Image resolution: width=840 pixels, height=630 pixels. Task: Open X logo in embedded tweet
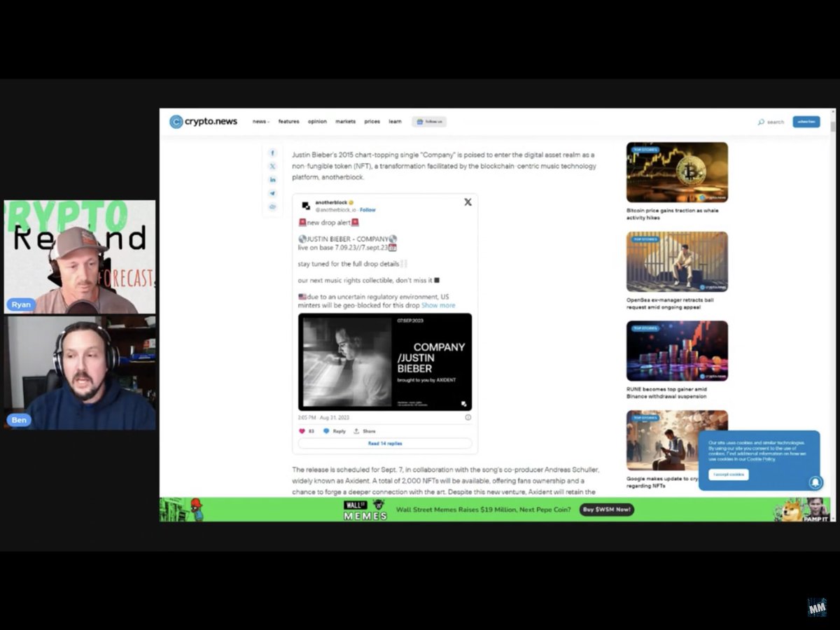tap(468, 202)
